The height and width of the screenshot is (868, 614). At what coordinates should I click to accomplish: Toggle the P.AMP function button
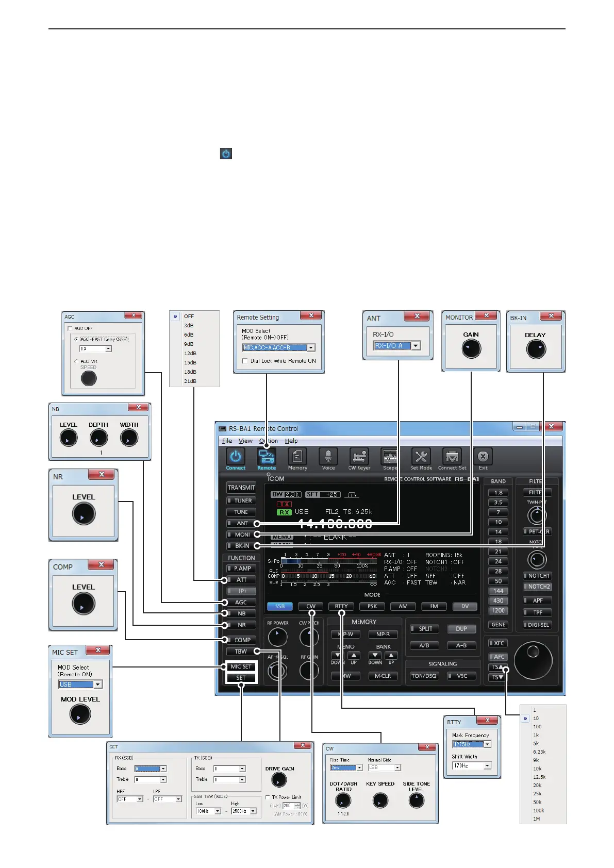pos(241,569)
